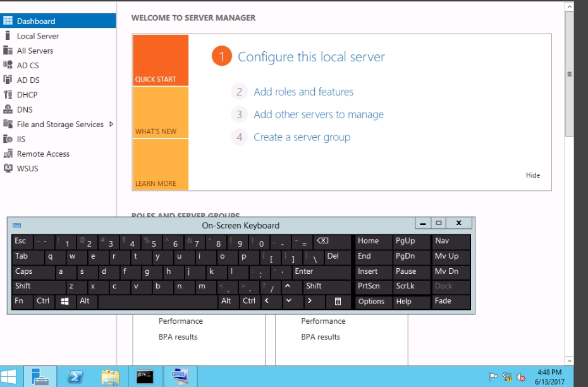Click the Nav key
588x387 pixels.
pos(451,242)
